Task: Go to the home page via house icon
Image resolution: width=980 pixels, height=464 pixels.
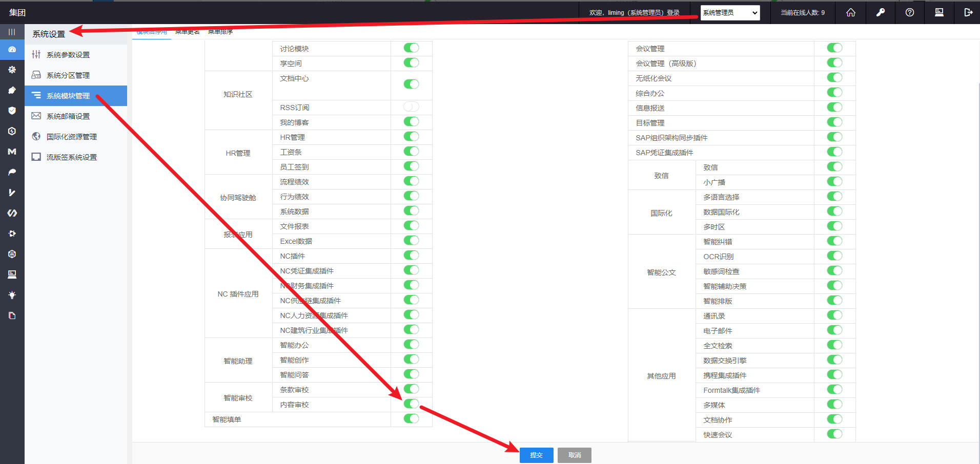Action: coord(851,12)
